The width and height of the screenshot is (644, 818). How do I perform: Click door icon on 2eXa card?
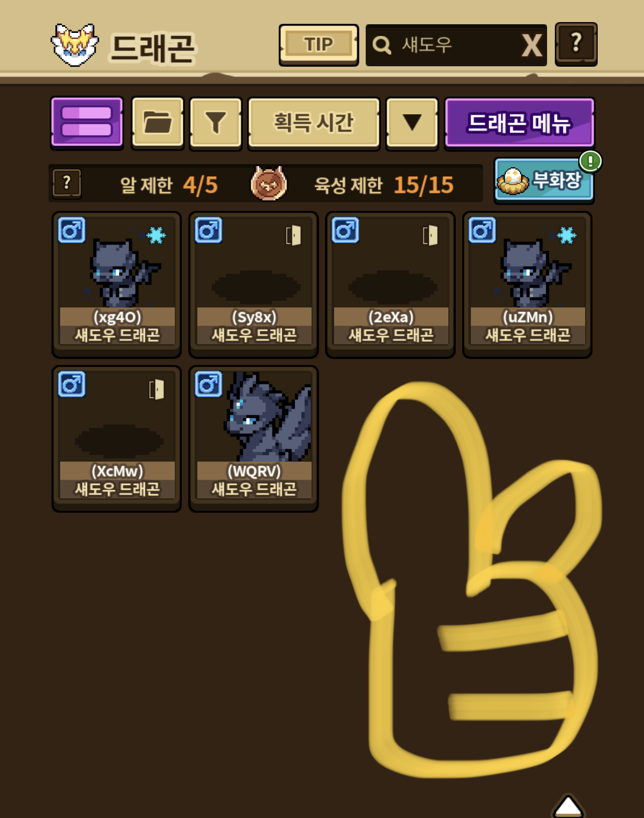430,236
